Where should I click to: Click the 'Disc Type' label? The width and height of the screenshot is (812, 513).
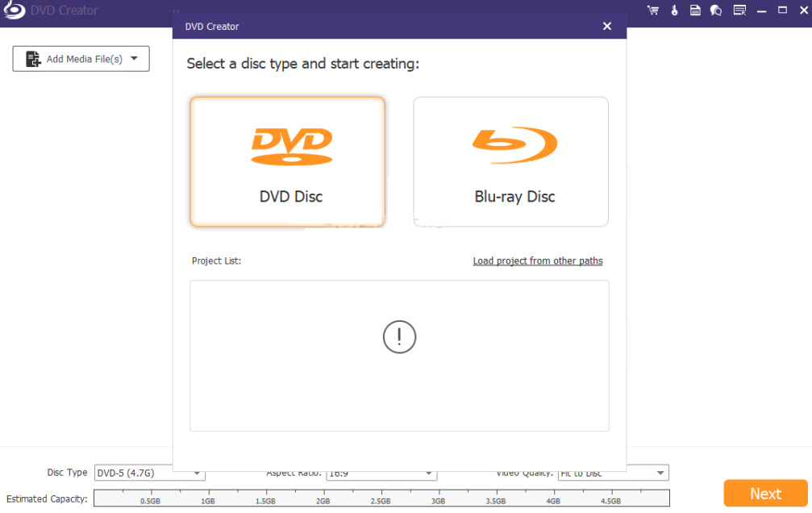pos(67,472)
